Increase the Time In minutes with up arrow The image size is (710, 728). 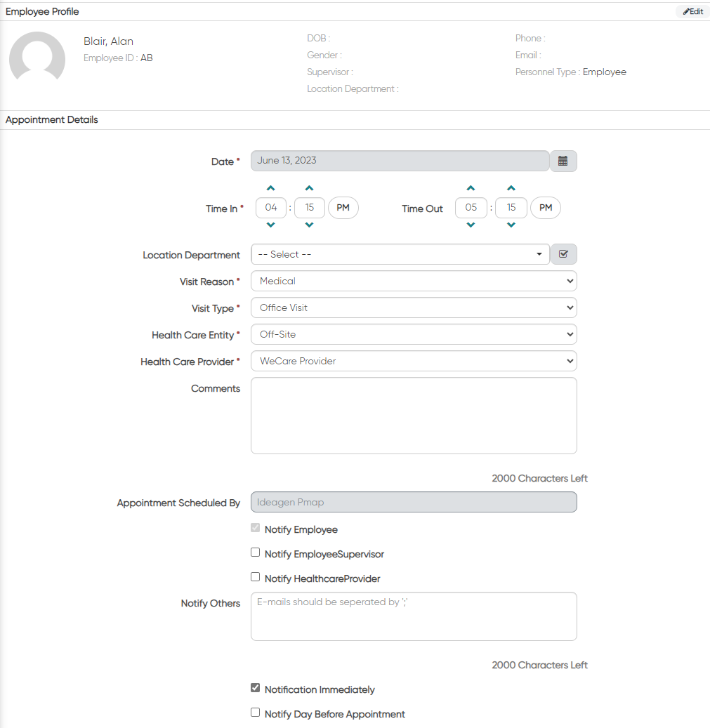pos(309,188)
